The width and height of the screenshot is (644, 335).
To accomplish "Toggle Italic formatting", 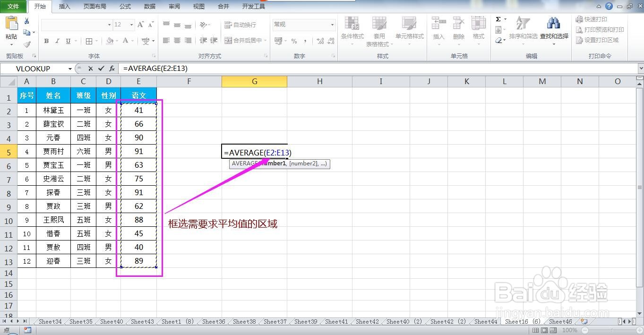I will (x=57, y=41).
